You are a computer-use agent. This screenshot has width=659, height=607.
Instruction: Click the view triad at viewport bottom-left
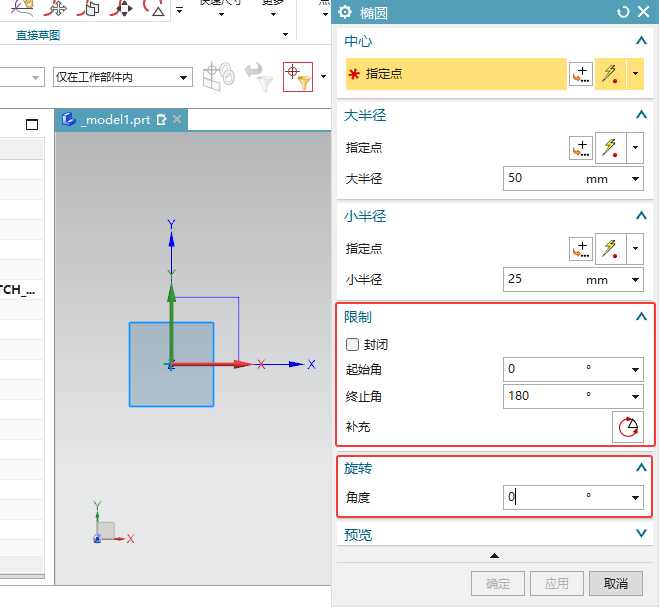coord(113,523)
